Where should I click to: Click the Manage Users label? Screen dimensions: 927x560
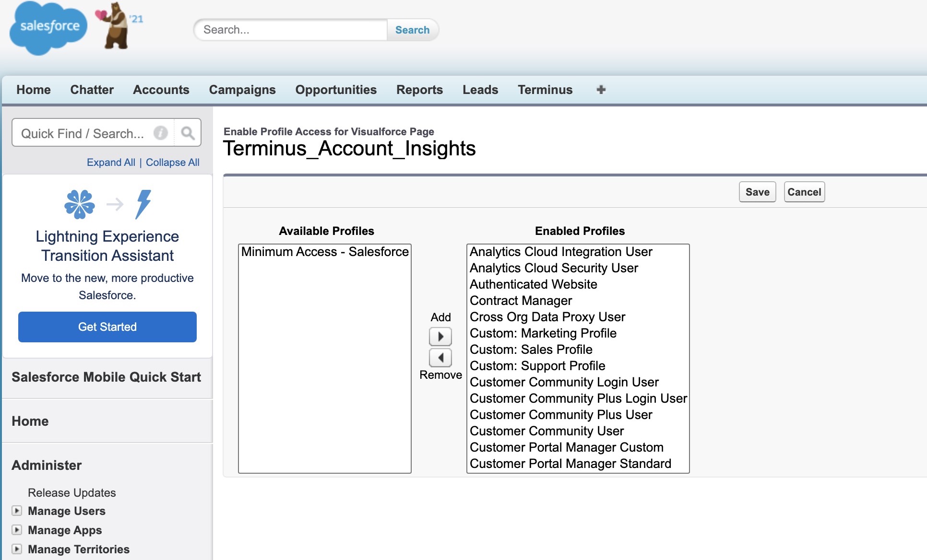pos(67,511)
